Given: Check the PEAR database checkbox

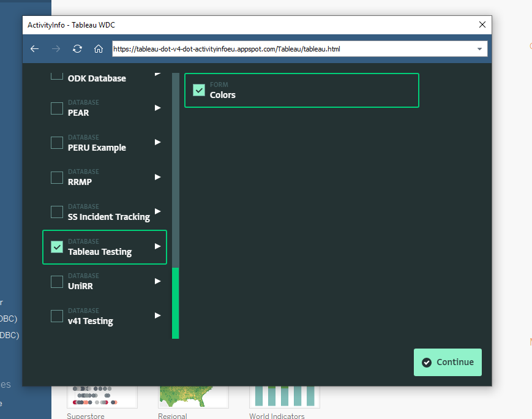Looking at the screenshot, I should pos(57,108).
